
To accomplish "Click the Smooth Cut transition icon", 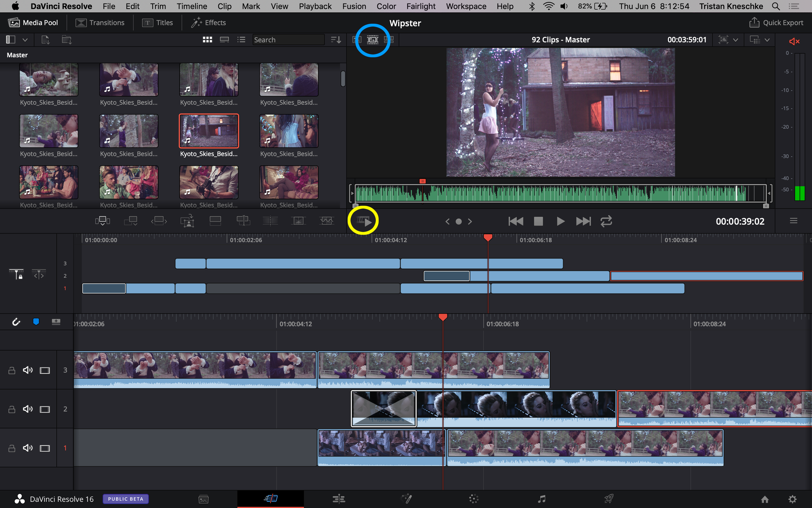I will coord(327,221).
